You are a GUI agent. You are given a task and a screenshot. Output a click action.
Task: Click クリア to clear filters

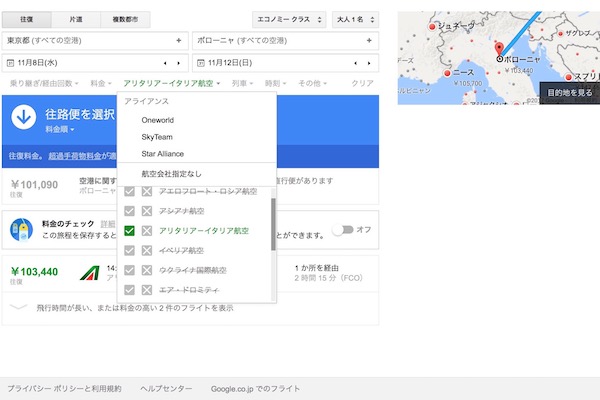pos(362,83)
